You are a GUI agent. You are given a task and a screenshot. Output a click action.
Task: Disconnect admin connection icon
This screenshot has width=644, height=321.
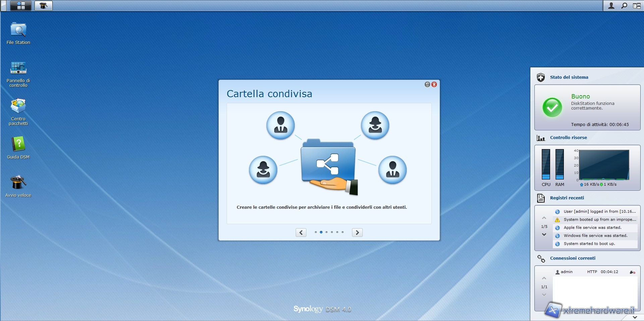[632, 272]
